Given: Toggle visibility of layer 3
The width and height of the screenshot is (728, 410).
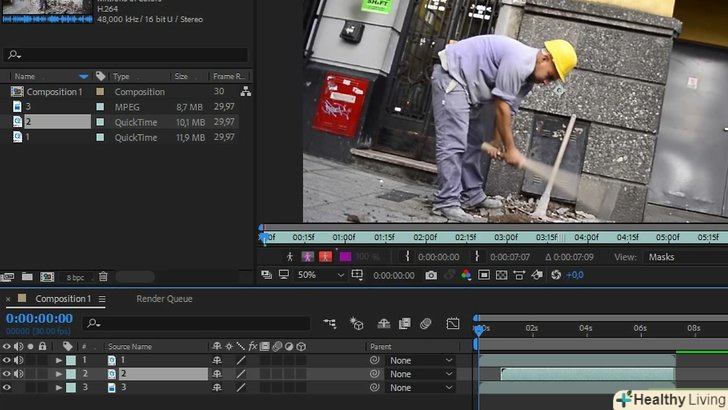Looking at the screenshot, I should (x=7, y=388).
